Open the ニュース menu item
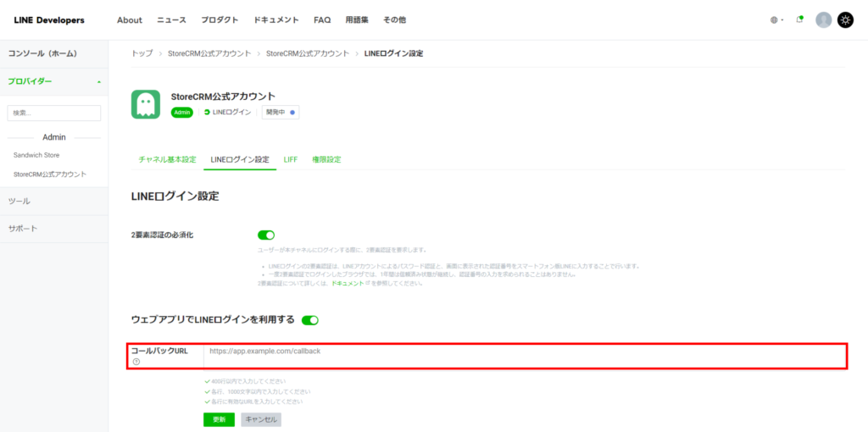 point(171,20)
